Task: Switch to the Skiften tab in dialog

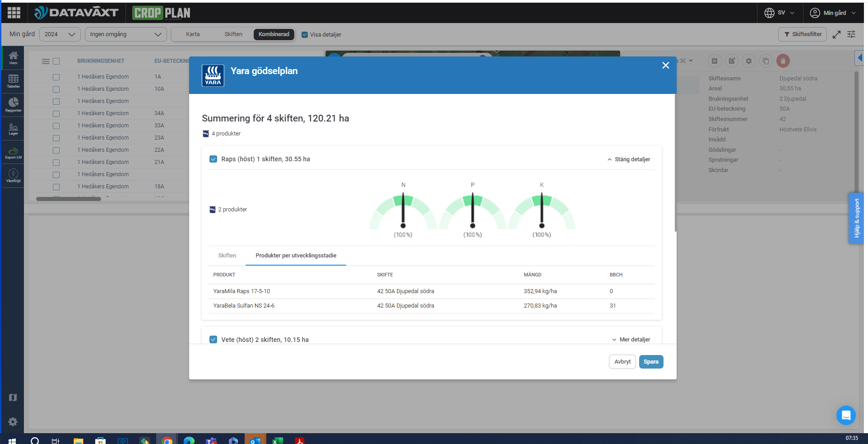Action: [227, 256]
